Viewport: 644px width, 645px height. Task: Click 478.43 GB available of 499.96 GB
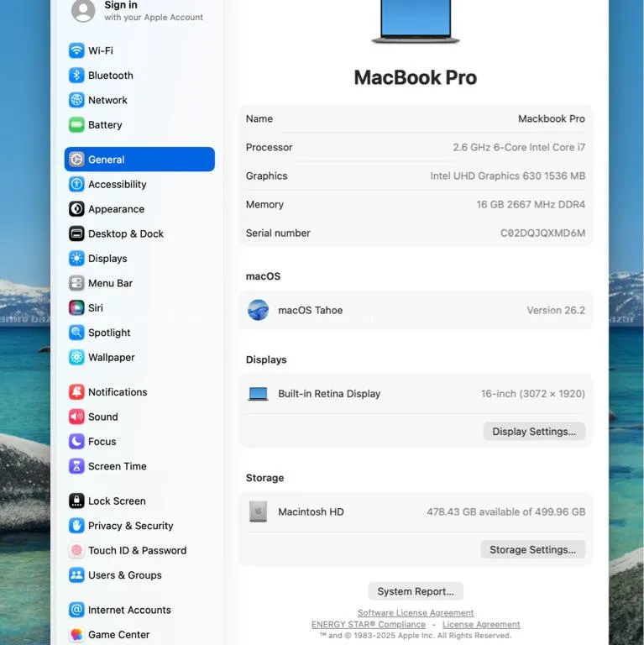coord(506,511)
